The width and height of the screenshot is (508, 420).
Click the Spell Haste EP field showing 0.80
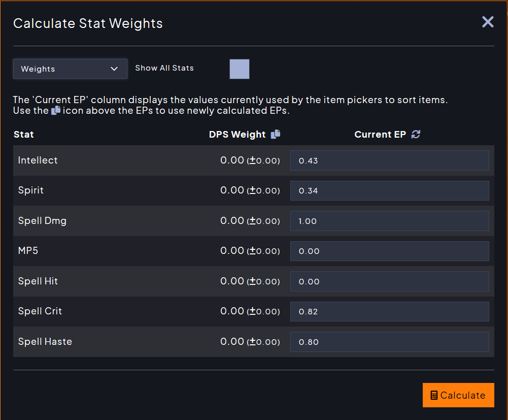[389, 342]
